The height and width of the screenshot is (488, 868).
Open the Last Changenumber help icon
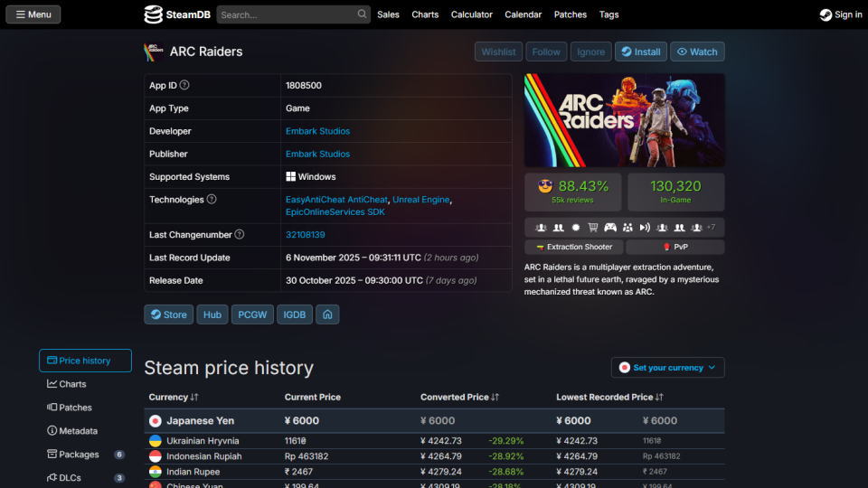pos(239,235)
